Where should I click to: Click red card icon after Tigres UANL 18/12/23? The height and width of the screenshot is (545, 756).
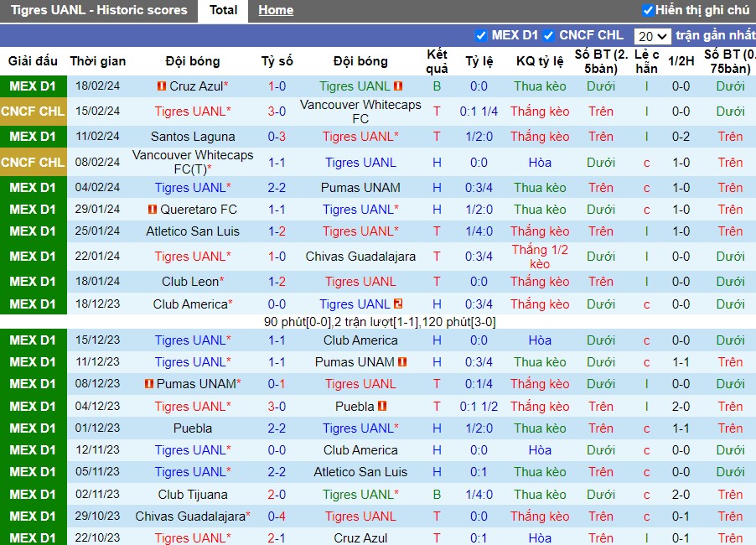pos(398,304)
